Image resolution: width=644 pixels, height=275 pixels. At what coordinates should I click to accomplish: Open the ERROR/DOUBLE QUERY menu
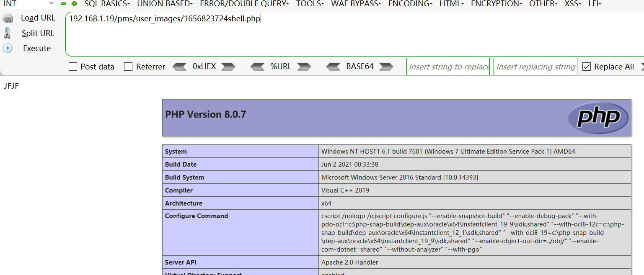(x=244, y=4)
